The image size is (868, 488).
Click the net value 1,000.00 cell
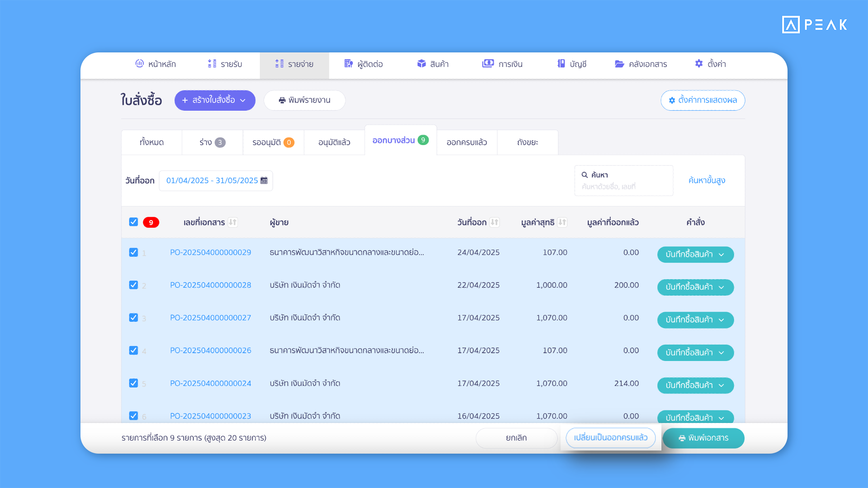(552, 285)
